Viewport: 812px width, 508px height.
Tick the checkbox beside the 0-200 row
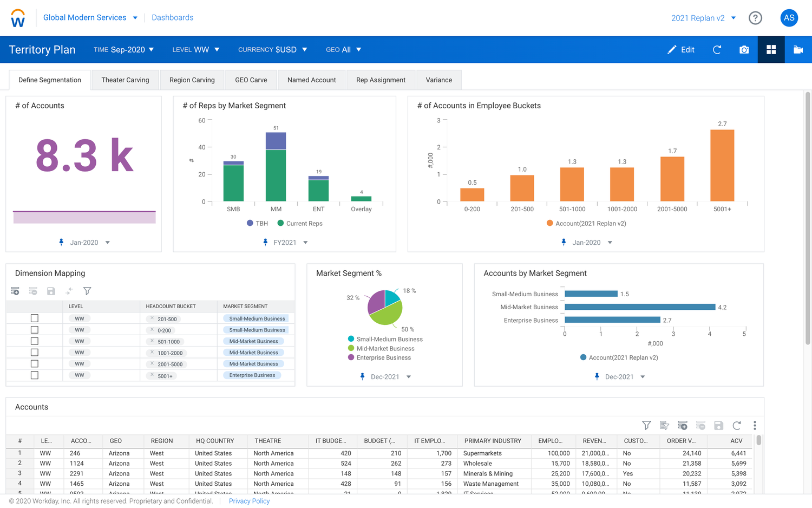pyautogui.click(x=35, y=329)
